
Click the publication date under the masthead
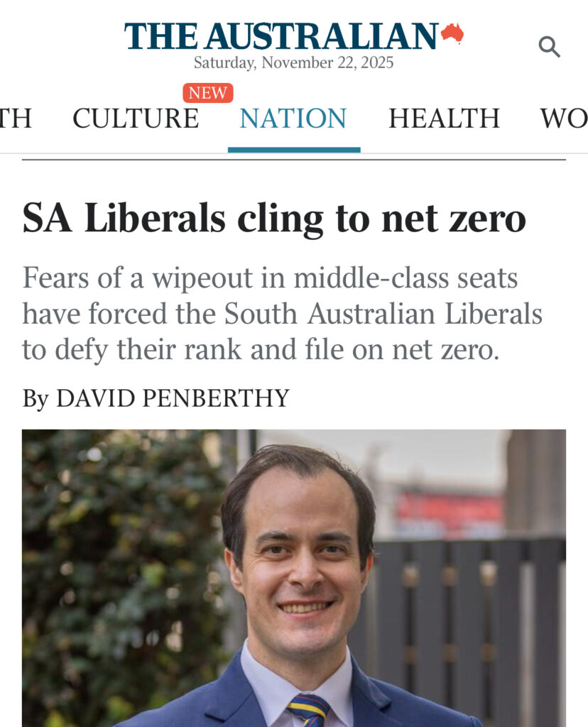click(293, 62)
